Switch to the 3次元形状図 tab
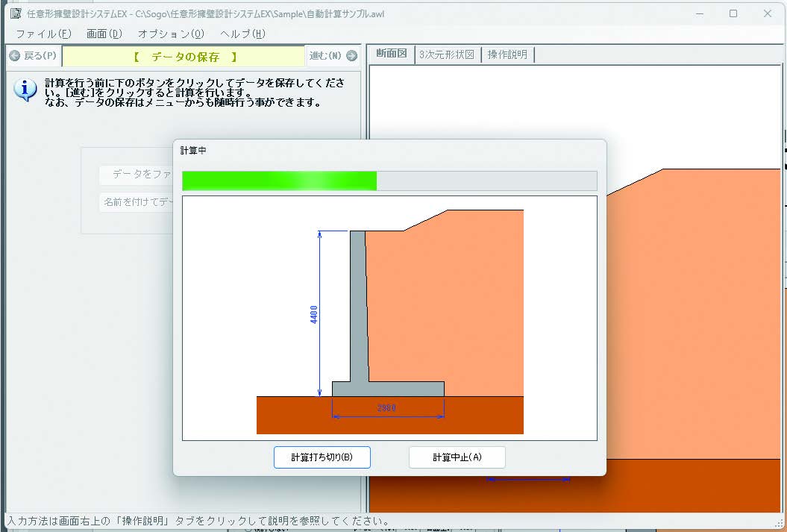787x532 pixels. pos(447,54)
